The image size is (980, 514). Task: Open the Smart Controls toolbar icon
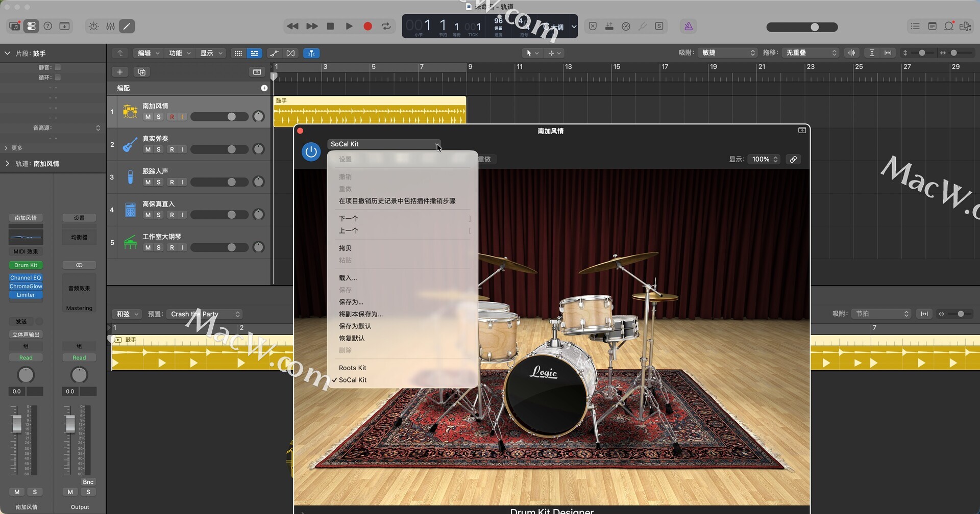point(93,27)
